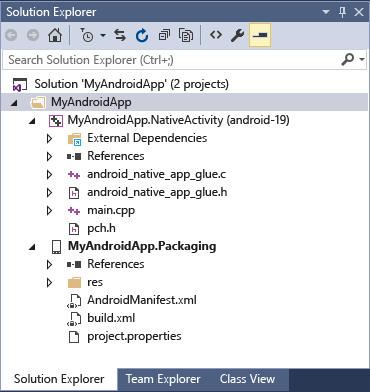
Task: Click Collapse All icon
Action: pyautogui.click(x=164, y=35)
